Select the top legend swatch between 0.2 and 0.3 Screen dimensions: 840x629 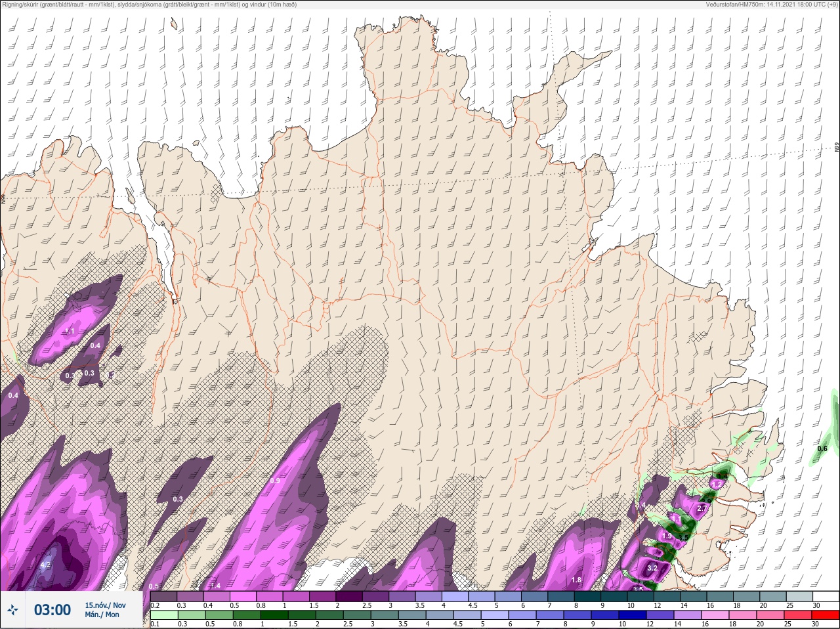tap(164, 597)
